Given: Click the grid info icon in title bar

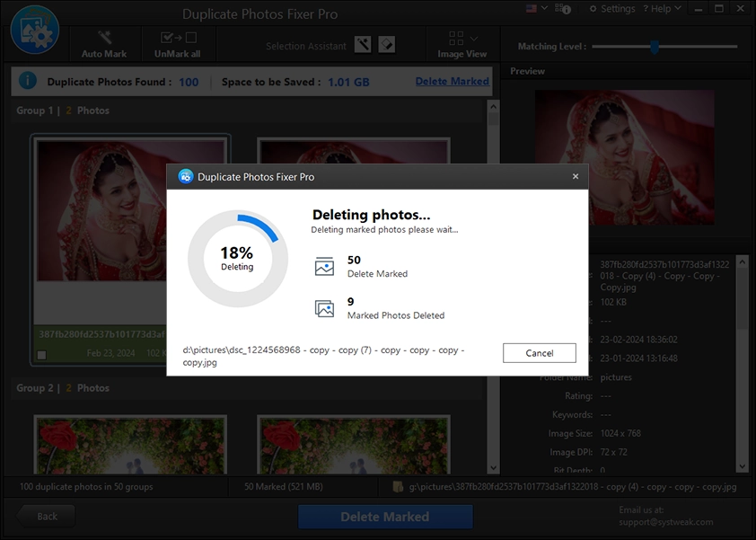Looking at the screenshot, I should point(563,9).
